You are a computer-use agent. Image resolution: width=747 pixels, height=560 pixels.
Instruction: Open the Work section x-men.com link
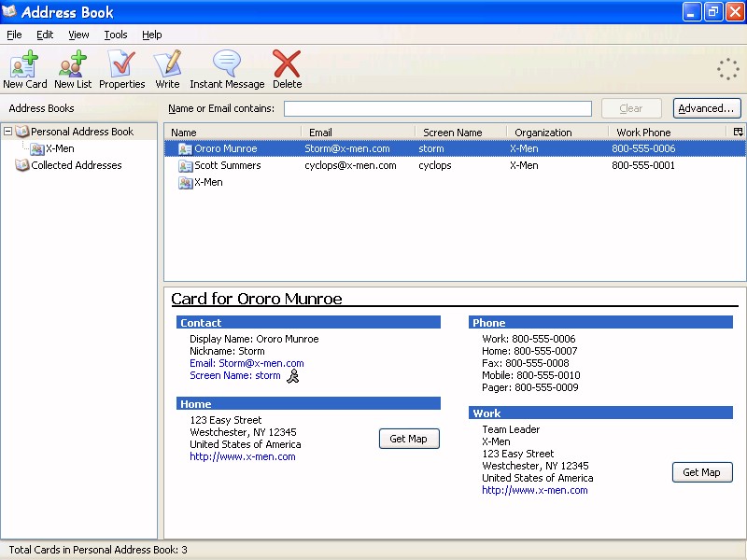tap(535, 491)
